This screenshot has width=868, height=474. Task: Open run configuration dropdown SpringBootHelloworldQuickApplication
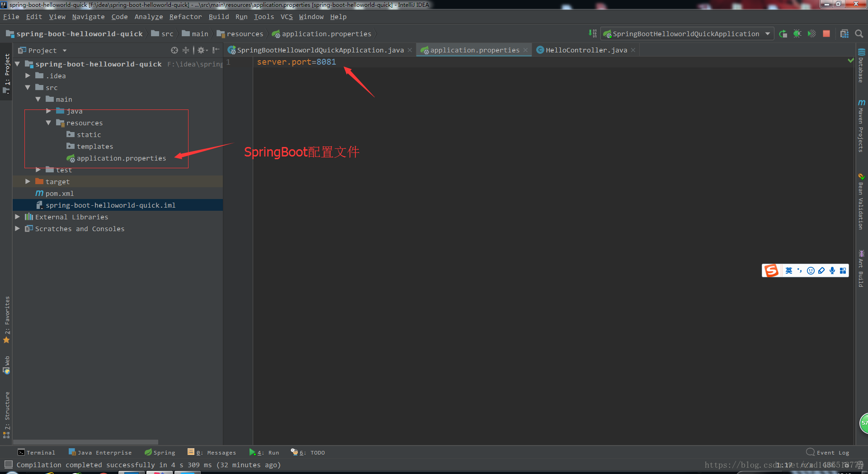coord(687,34)
